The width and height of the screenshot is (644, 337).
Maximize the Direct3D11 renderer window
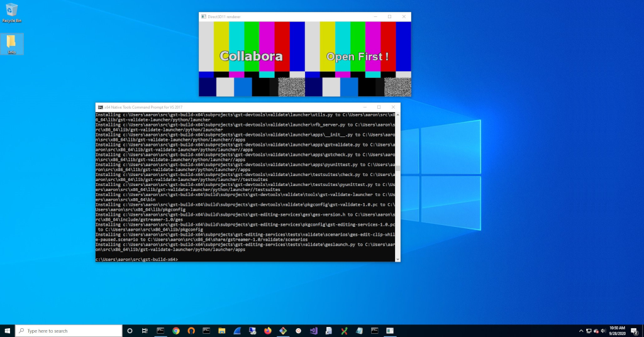point(389,16)
